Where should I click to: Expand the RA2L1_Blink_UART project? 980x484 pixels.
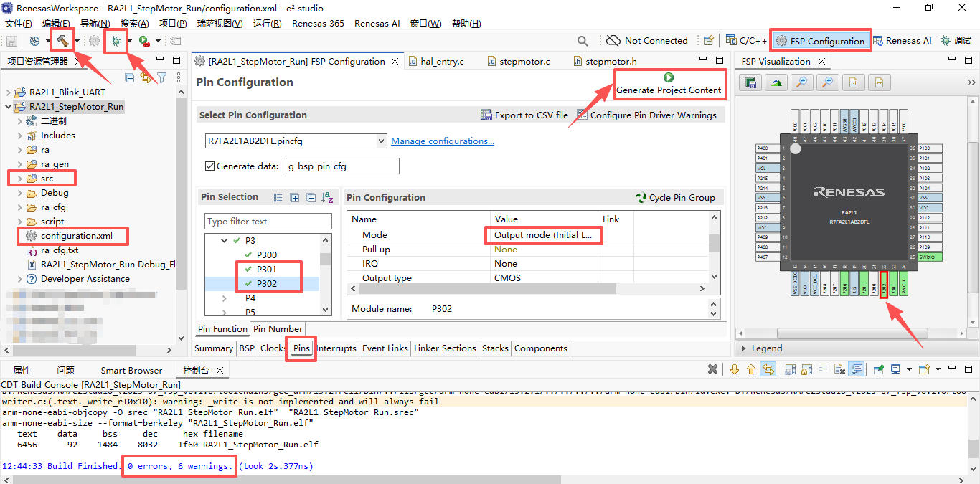(9, 92)
